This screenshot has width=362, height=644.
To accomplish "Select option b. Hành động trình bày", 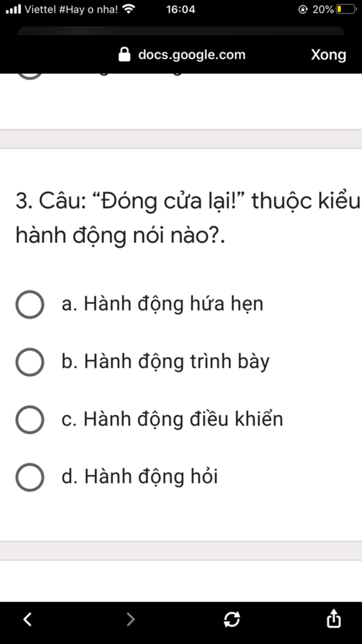I will [x=30, y=362].
